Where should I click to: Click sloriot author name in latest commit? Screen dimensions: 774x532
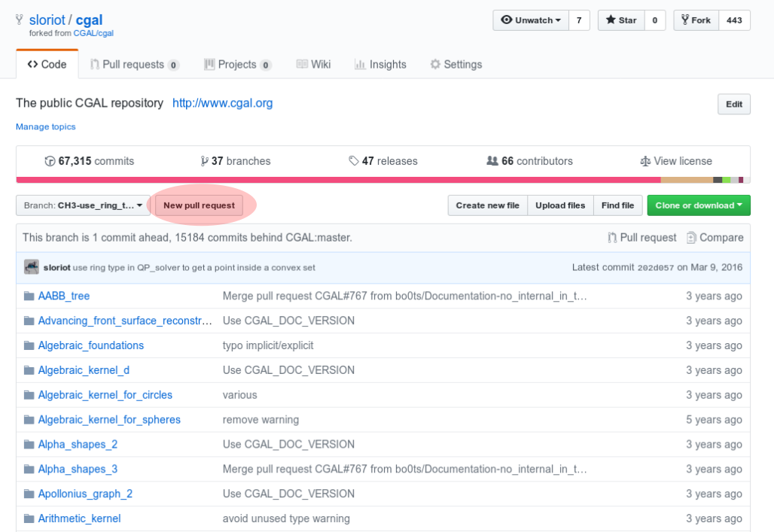pos(56,267)
